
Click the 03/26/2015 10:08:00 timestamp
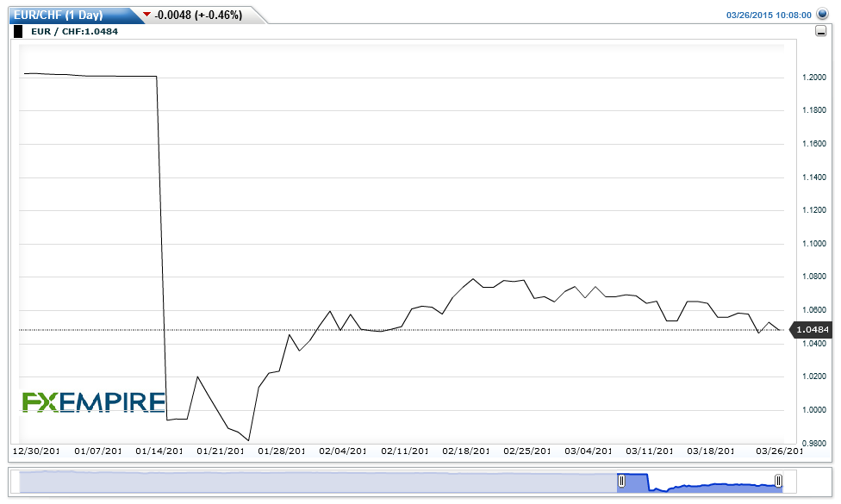769,15
